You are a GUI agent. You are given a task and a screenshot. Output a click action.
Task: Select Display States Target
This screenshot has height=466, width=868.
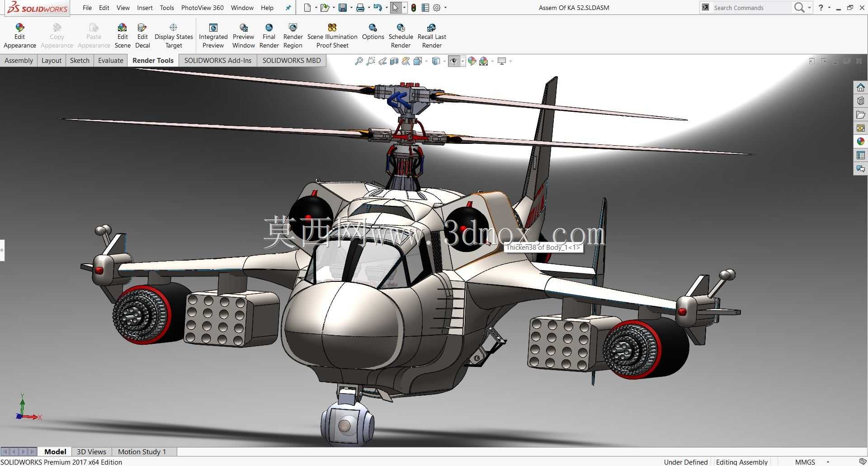tap(174, 36)
